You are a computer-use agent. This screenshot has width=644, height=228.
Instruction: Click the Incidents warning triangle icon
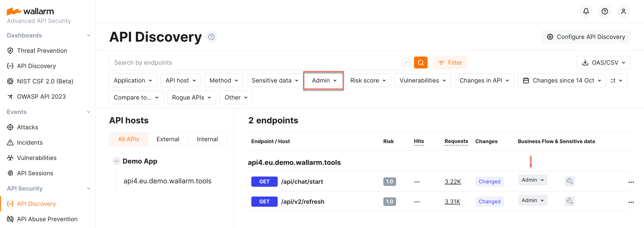[x=10, y=142]
